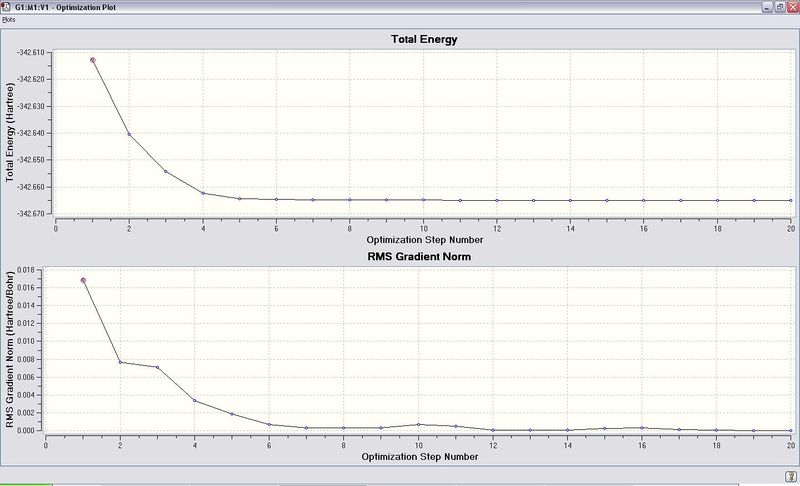Select step 14 point on Total Energy curve
The image size is (800, 486).
pos(570,200)
